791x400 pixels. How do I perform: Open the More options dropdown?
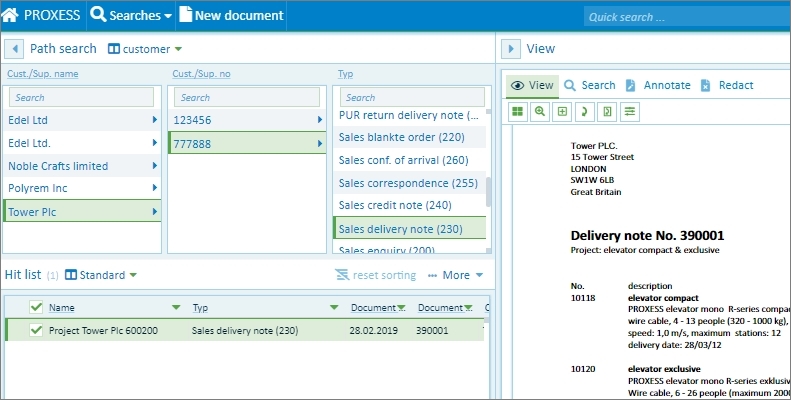tap(455, 275)
